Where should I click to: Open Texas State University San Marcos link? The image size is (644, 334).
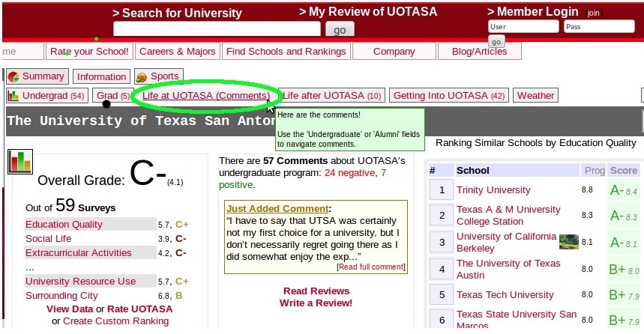pos(517,319)
